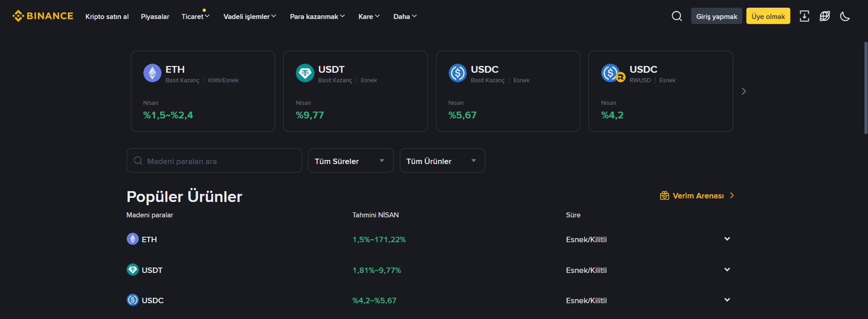Open the Tüm Ürünler dropdown
This screenshot has height=319, width=868.
[x=442, y=161]
